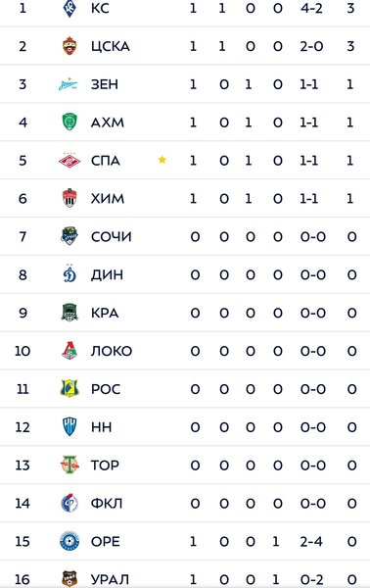Click the УРАЛ team name

click(x=110, y=579)
